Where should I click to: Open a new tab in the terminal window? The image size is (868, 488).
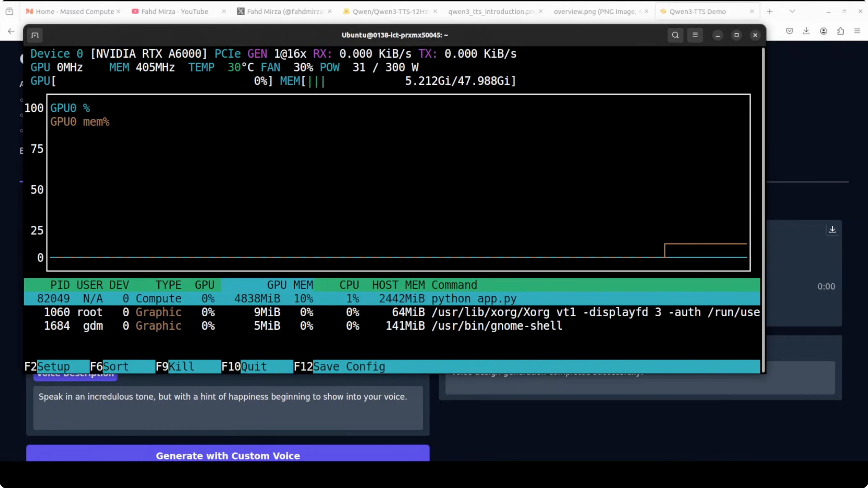(35, 35)
